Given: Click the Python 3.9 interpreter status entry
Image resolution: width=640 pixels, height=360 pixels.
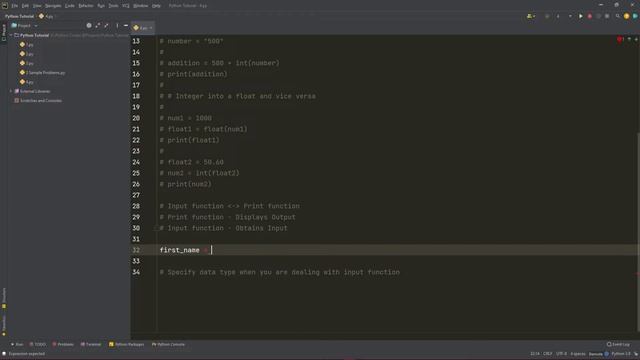Looking at the screenshot, I should [621, 354].
